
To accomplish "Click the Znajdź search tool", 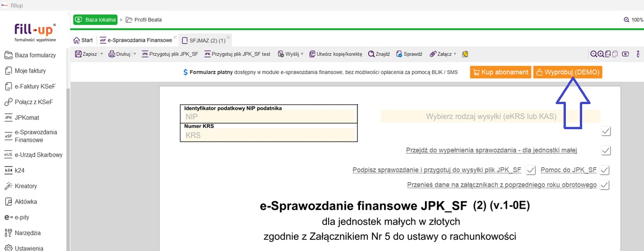I will point(379,54).
